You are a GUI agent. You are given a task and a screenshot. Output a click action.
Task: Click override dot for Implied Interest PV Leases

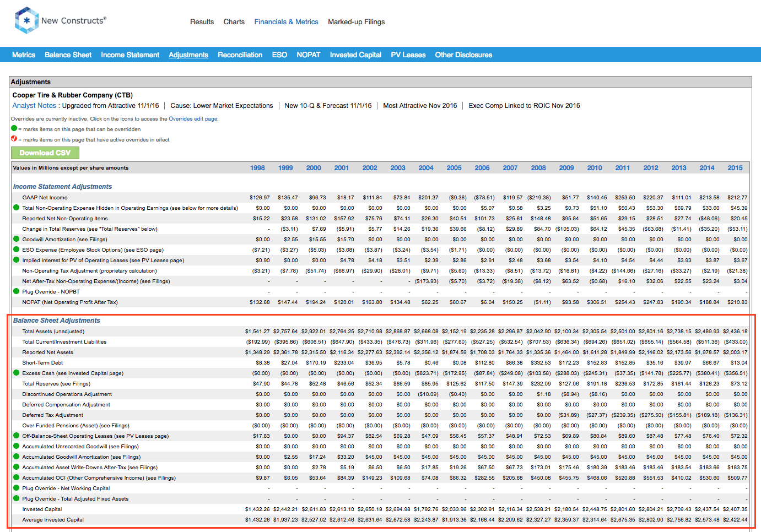tap(16, 260)
